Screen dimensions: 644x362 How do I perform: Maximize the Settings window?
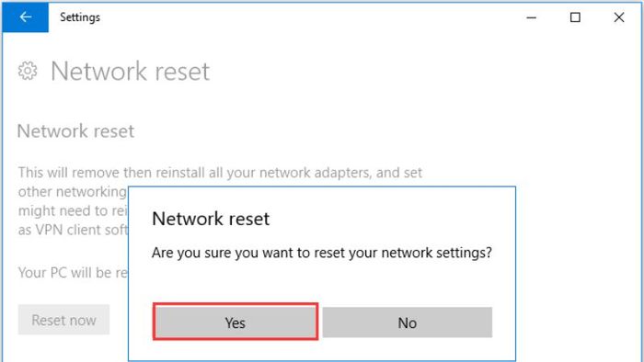pyautogui.click(x=575, y=17)
